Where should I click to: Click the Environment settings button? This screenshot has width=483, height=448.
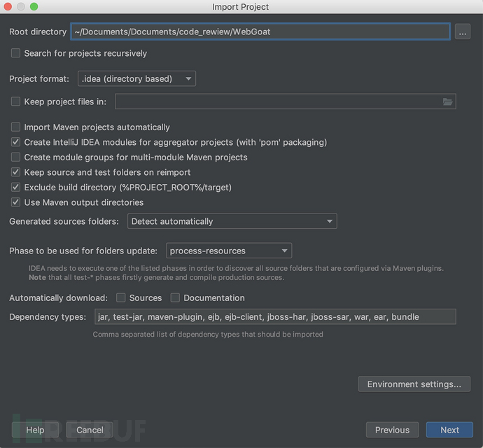pyautogui.click(x=414, y=384)
